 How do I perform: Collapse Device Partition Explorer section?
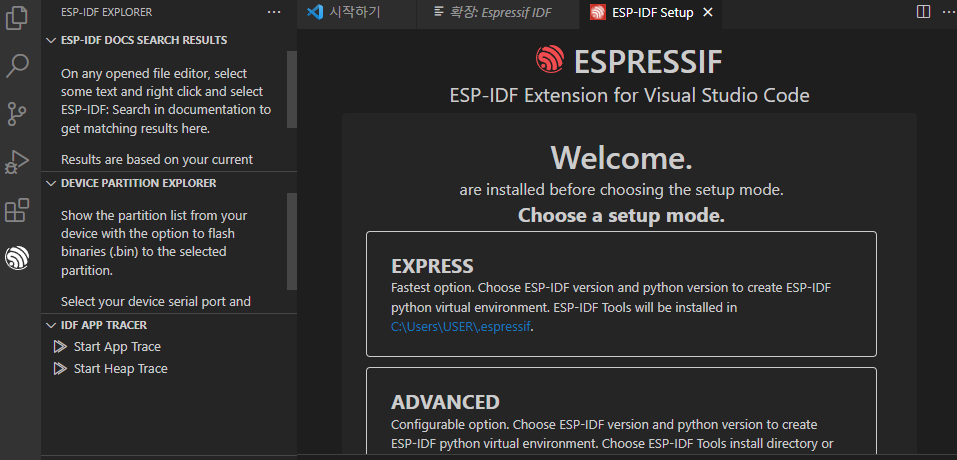coord(51,183)
